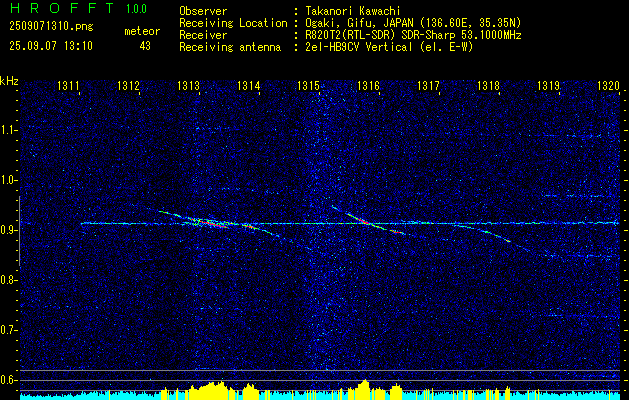
Task: Click the 0.6 frequency axis label
Action: coord(7,380)
